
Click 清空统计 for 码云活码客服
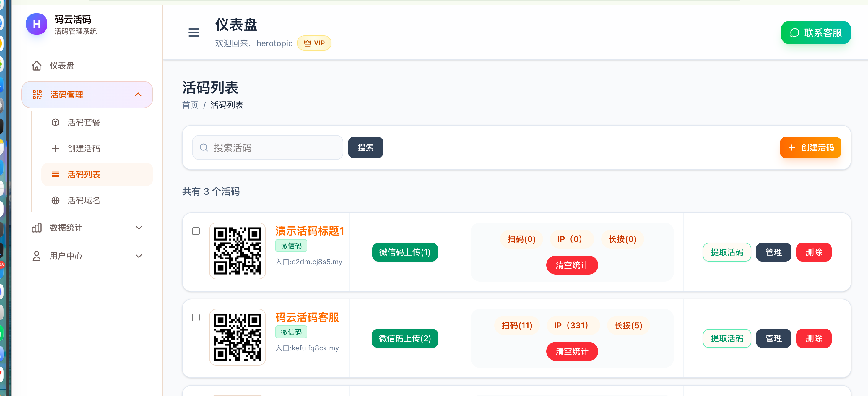(572, 351)
